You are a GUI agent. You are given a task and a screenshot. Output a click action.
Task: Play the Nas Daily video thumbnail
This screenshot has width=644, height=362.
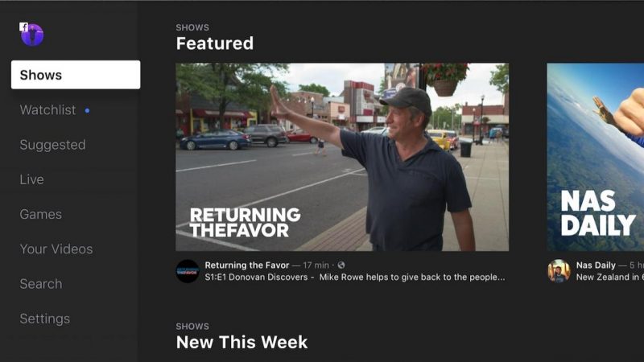point(595,157)
